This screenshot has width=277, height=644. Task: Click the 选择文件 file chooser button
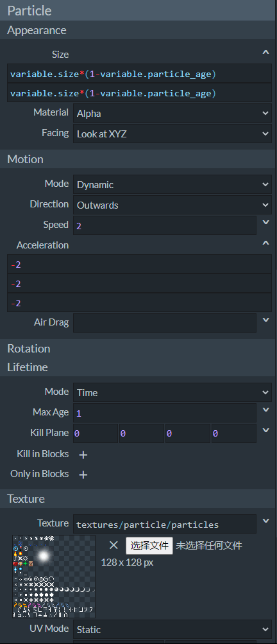click(x=149, y=545)
